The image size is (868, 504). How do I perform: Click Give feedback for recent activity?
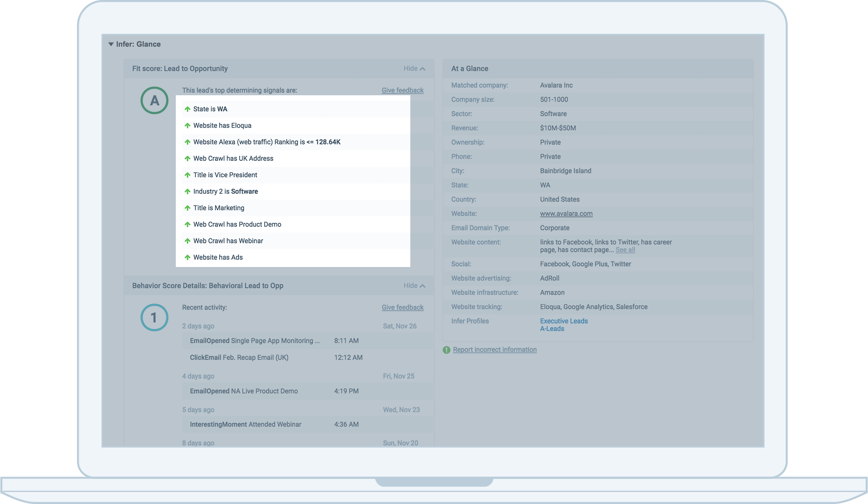pos(403,308)
